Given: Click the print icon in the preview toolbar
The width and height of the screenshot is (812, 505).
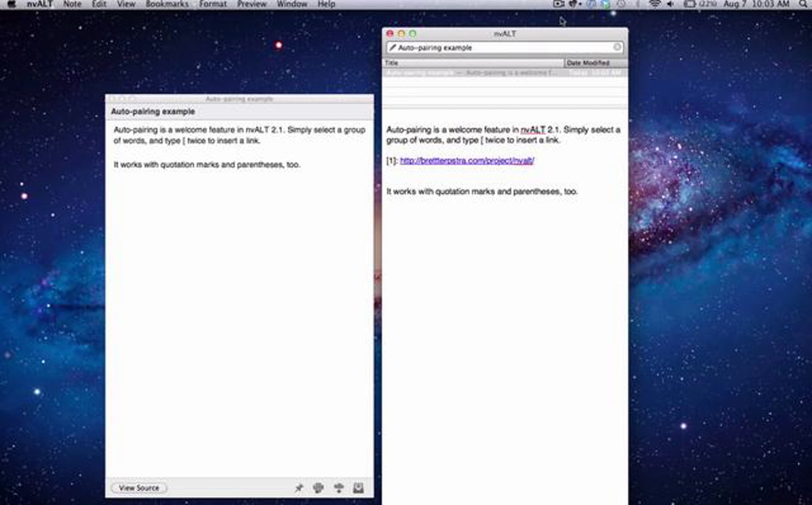Looking at the screenshot, I should (318, 488).
